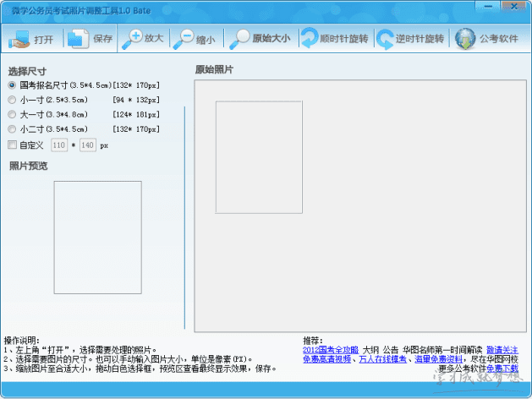Click the 选择尺寸 heading
This screenshot has height=399, width=532.
pos(27,71)
